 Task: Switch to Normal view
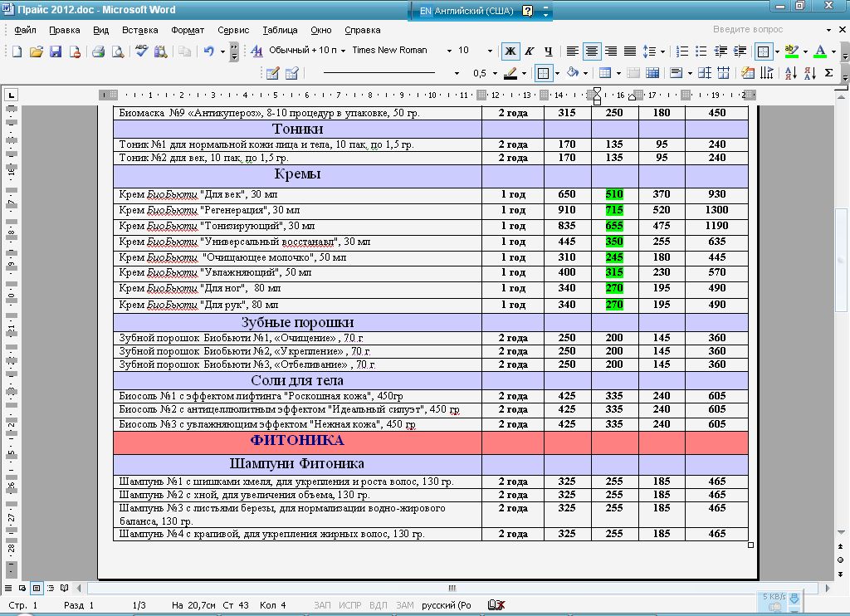click(8, 588)
